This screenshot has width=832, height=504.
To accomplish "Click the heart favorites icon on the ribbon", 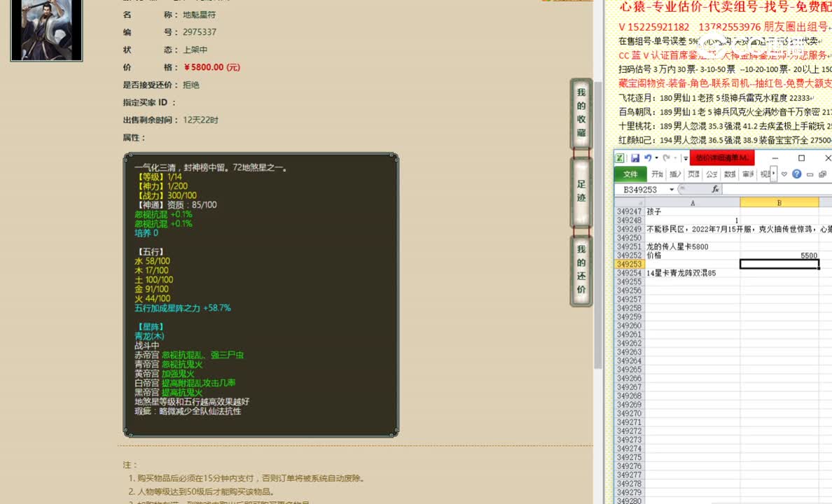I will tap(784, 174).
